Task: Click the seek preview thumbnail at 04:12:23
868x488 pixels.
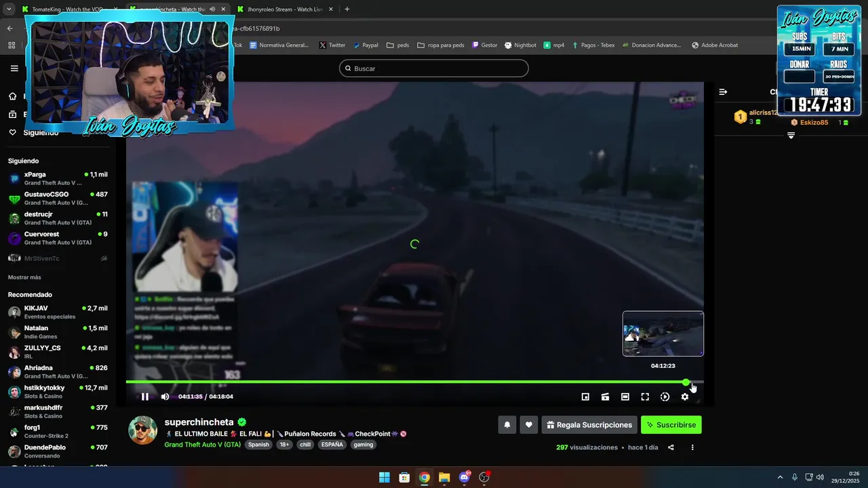Action: point(663,333)
